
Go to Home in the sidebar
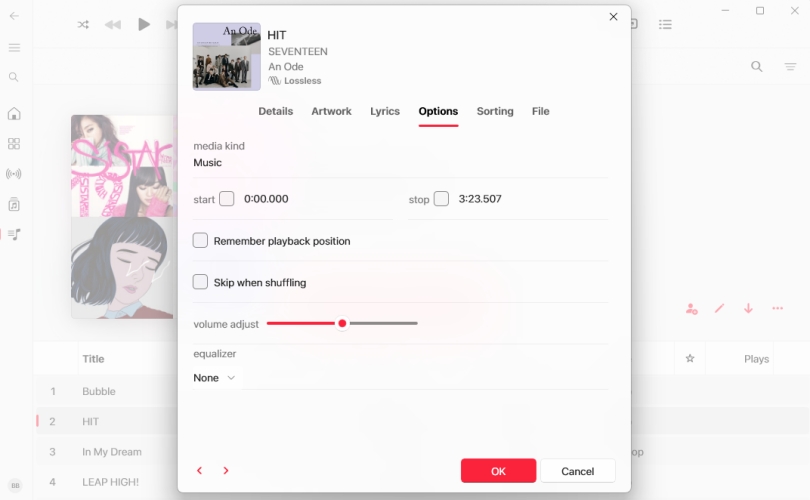(x=14, y=114)
